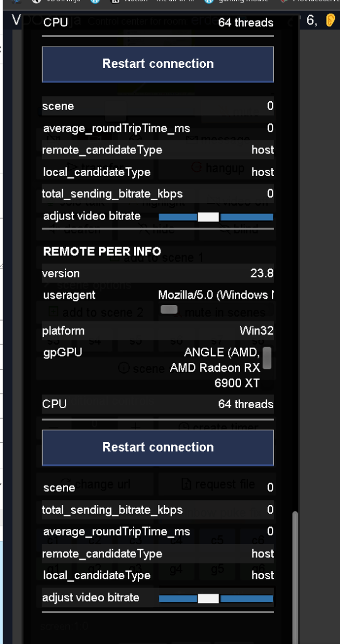This screenshot has height=644, width=340.
Task: Click the upper total_sending_bitrate_kbps row
Action: (158, 194)
